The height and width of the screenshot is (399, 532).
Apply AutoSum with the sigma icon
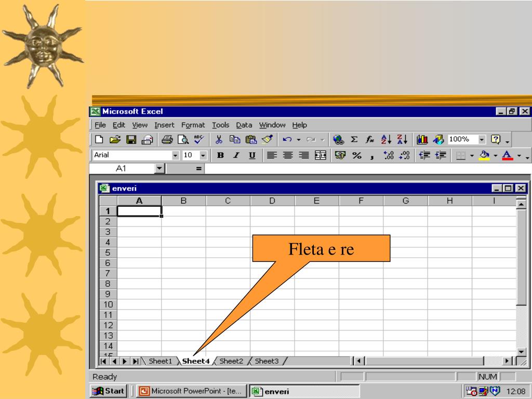[354, 139]
